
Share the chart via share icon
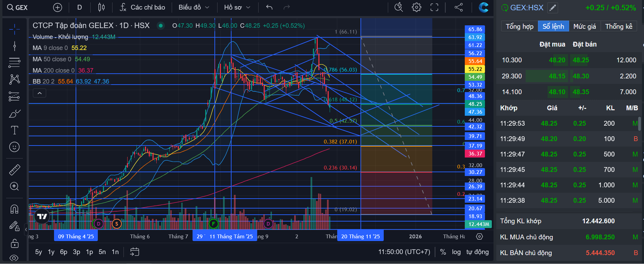(459, 7)
